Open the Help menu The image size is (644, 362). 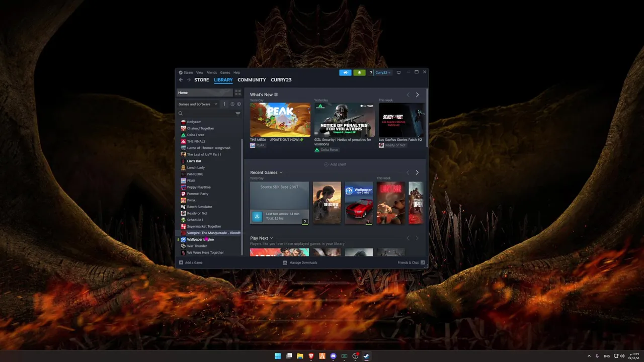(236, 72)
